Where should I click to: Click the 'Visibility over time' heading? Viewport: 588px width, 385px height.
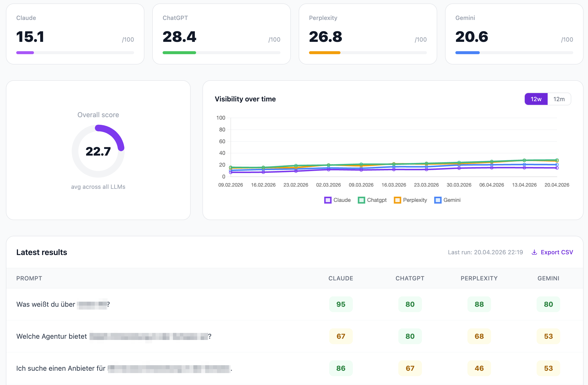click(245, 99)
